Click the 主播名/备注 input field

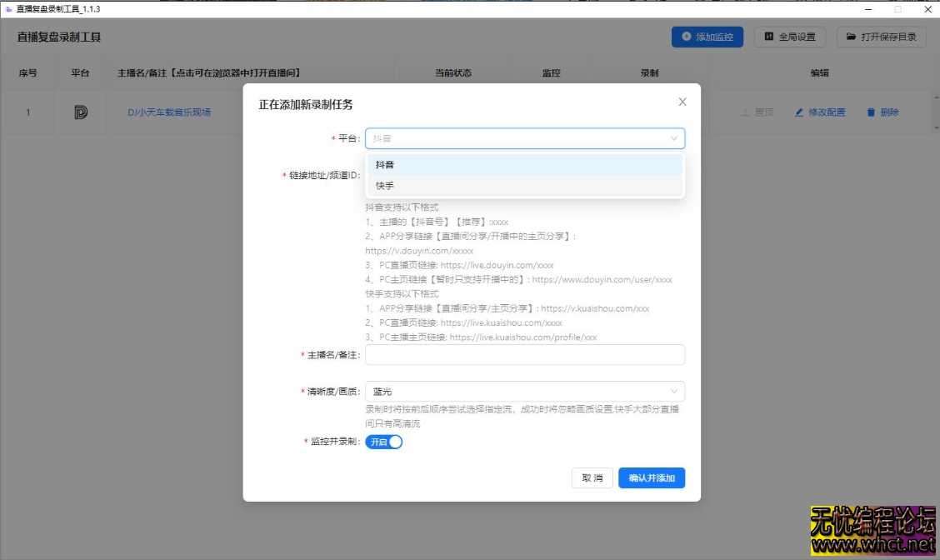point(525,354)
